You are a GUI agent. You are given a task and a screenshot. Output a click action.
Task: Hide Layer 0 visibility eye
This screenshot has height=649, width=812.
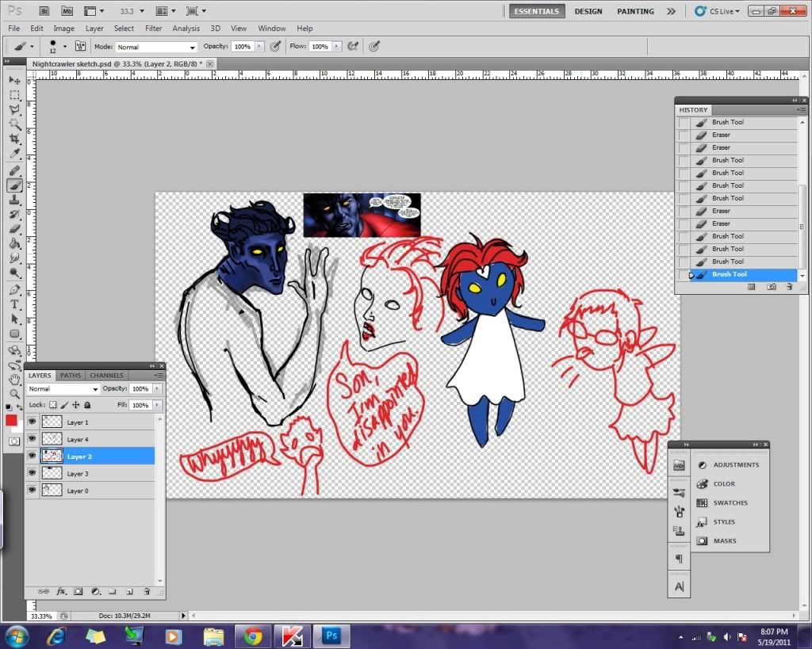coord(32,490)
